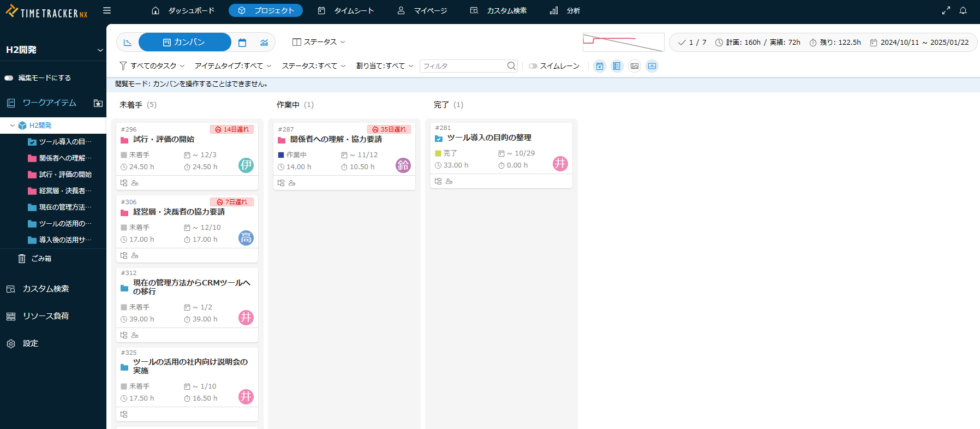Click in the フィルタ text field
This screenshot has height=429, width=980.
point(463,66)
